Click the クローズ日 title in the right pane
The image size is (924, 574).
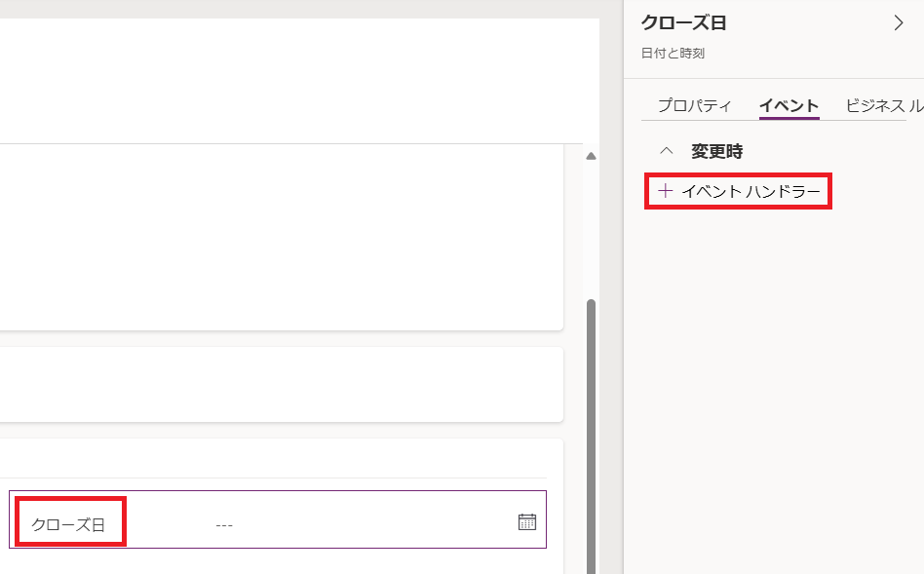click(683, 23)
